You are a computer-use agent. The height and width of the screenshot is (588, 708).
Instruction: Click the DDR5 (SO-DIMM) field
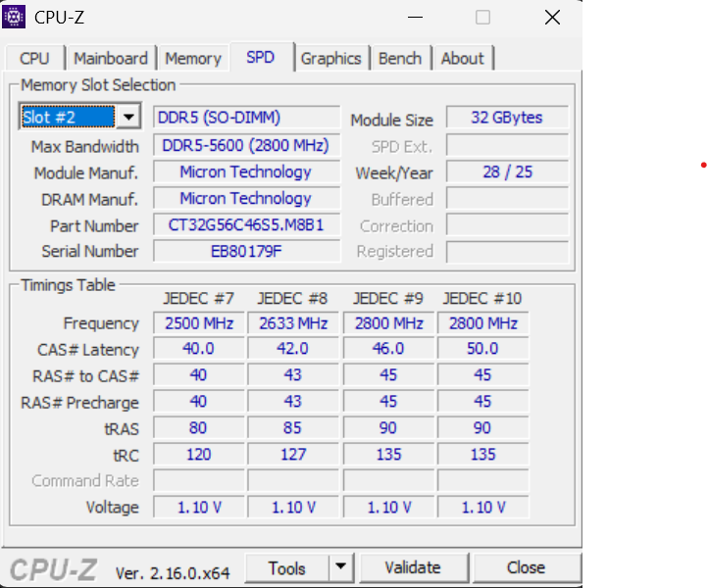tap(246, 118)
